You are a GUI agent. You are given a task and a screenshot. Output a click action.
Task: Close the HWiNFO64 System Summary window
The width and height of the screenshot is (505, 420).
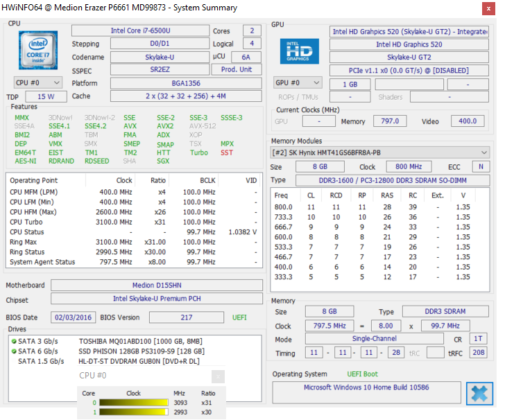tap(488, 9)
